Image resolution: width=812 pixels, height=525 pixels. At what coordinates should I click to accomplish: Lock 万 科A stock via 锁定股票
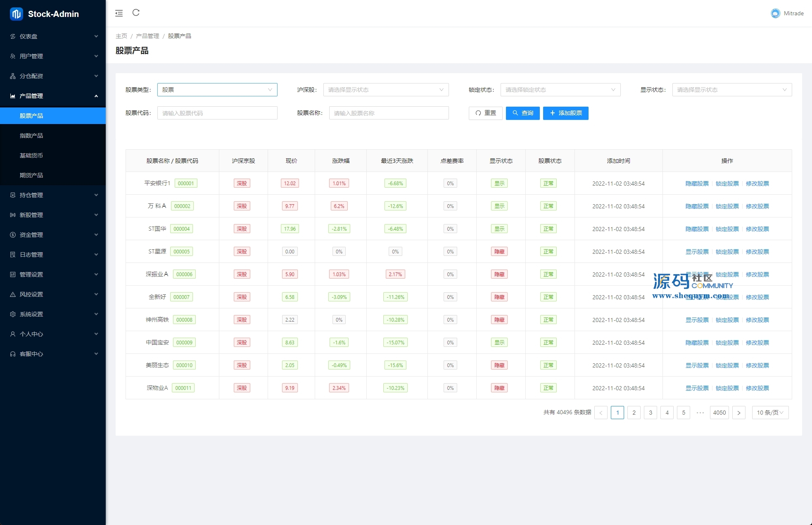coord(727,206)
